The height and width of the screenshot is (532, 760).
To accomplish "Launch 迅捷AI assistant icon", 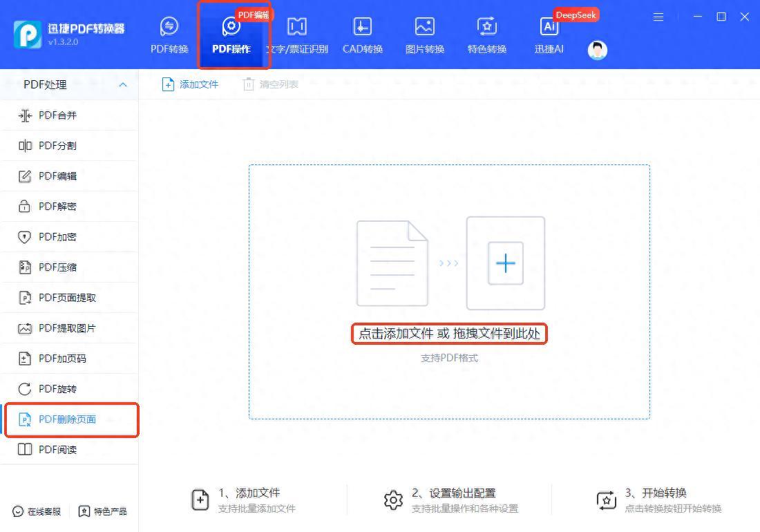I will click(549, 27).
